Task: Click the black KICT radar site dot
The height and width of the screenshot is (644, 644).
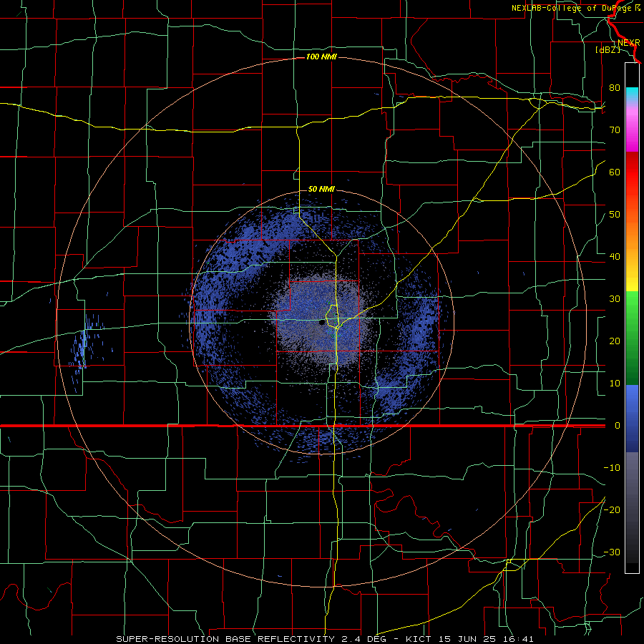Action: click(x=321, y=323)
